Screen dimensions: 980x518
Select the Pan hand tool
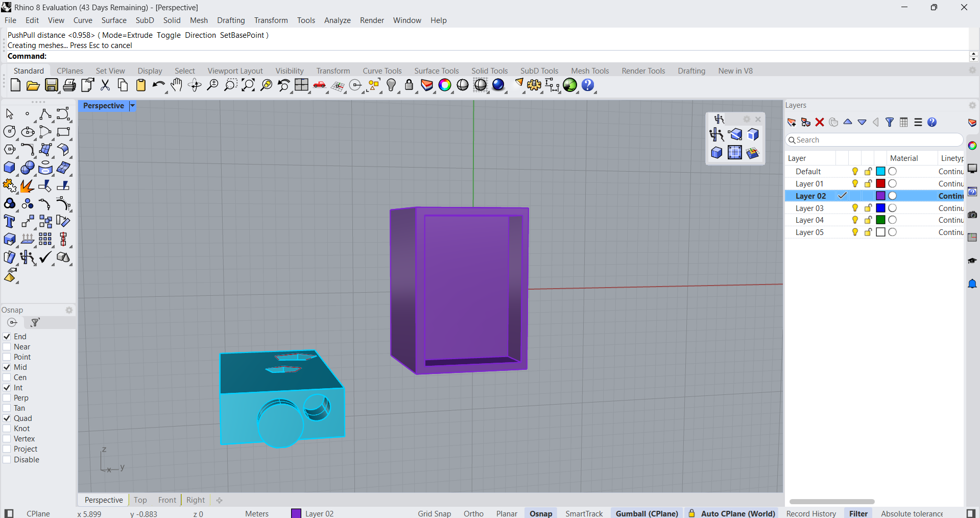coord(176,85)
